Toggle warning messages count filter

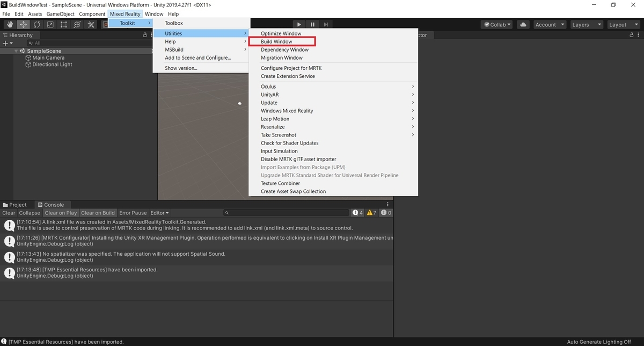tap(372, 213)
